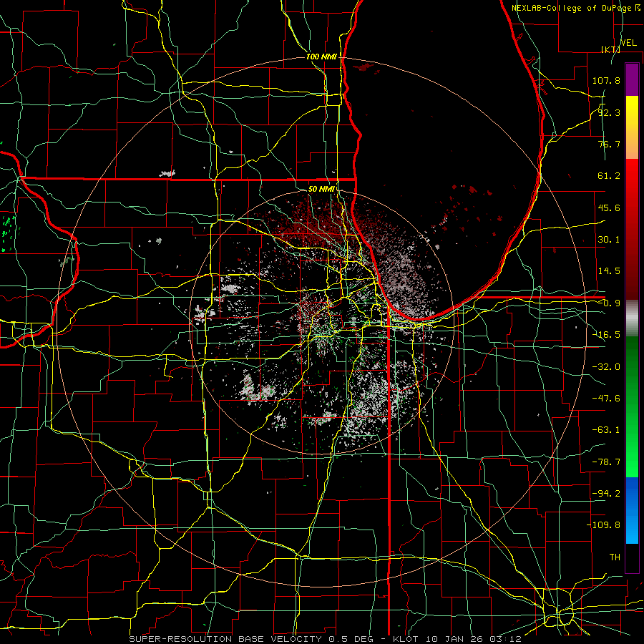
Task: Click the 14.5 legend value
Action: [x=609, y=271]
